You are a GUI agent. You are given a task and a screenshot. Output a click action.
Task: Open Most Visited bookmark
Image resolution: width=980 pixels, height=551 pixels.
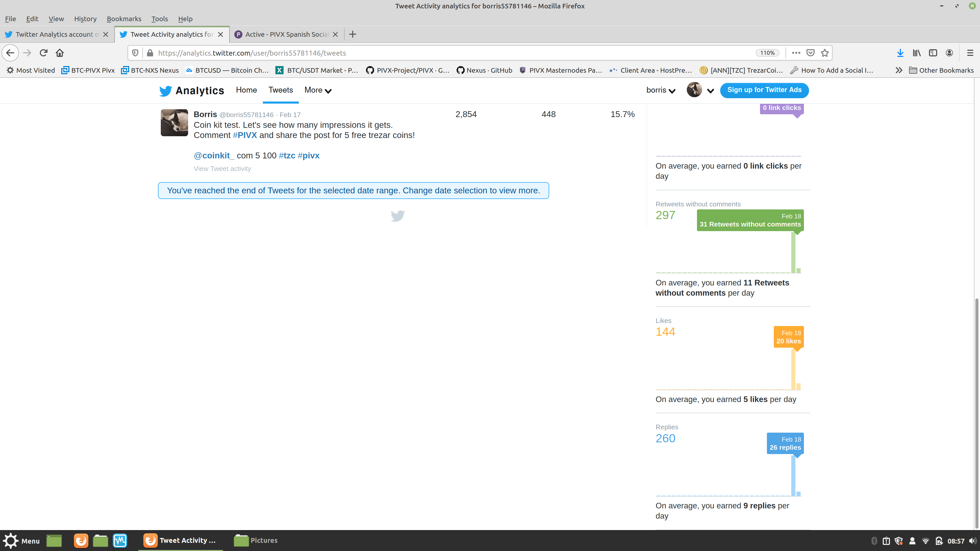coord(31,70)
